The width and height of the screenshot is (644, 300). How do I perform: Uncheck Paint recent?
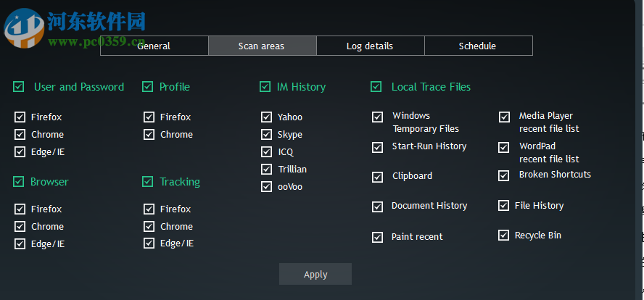tap(377, 237)
